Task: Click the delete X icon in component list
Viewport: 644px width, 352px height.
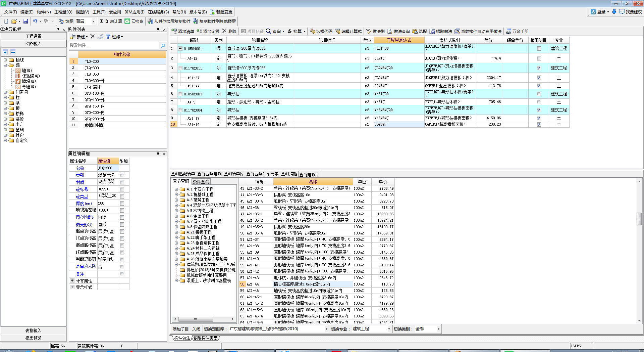Action: tap(93, 37)
